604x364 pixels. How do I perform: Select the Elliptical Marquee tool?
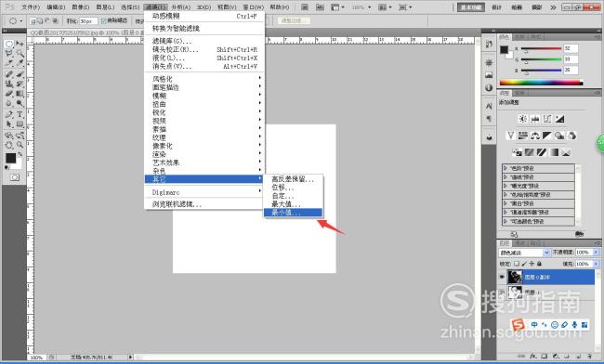[x=9, y=44]
